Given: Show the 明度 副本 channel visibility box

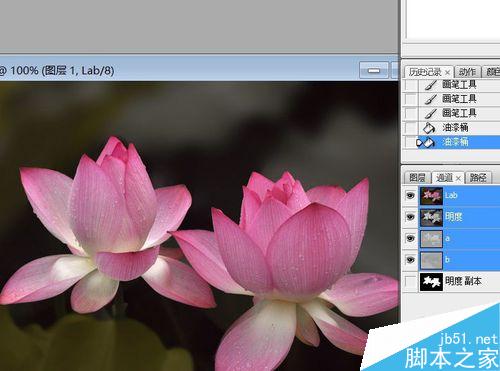Looking at the screenshot, I should tap(411, 282).
